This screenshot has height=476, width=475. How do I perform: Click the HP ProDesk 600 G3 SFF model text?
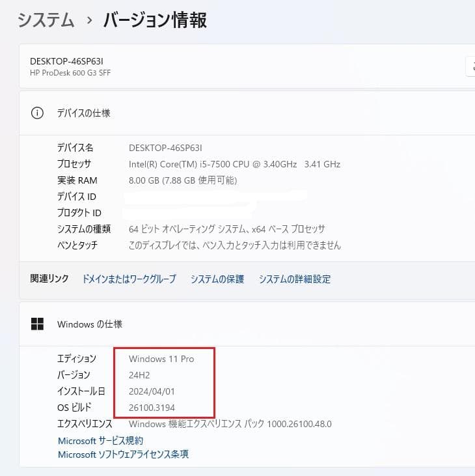(70, 73)
